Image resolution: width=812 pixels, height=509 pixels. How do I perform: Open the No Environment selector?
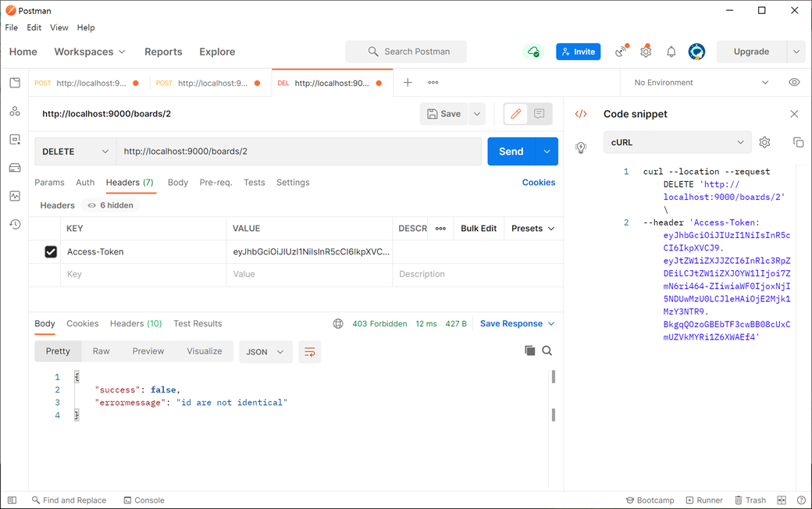click(x=700, y=82)
